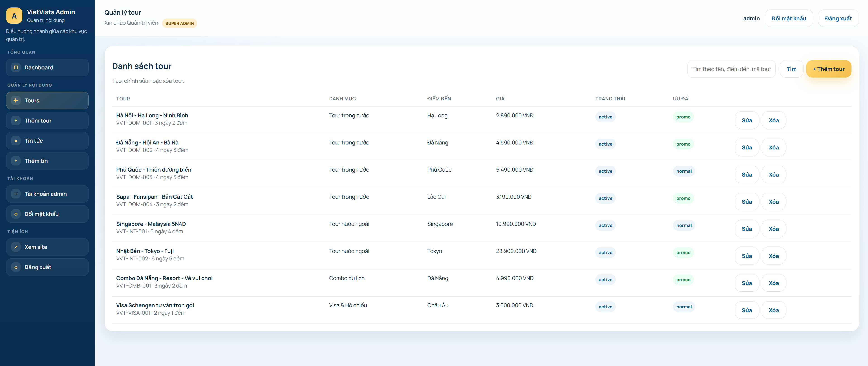Click the Danh sách tour heading
Viewport: 868px width, 366px height.
[142, 66]
